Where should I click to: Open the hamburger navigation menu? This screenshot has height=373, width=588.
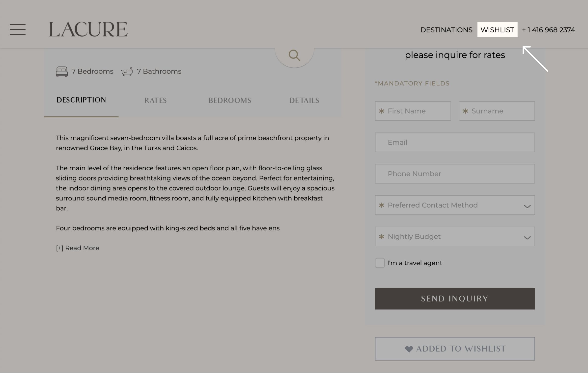click(x=18, y=29)
